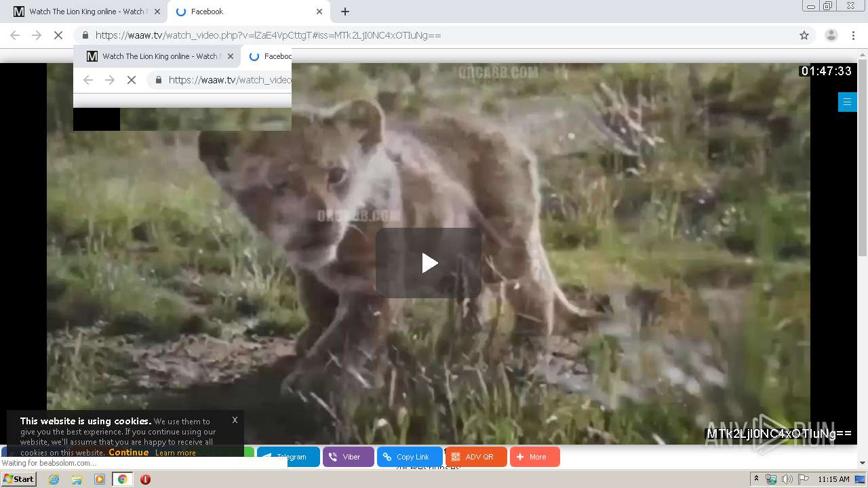Open a new browser tab
Viewport: 868px width, 488px height.
(x=345, y=12)
